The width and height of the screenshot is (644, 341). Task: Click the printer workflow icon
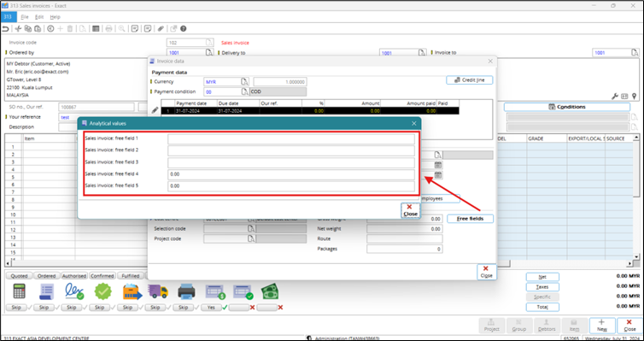[186, 291]
